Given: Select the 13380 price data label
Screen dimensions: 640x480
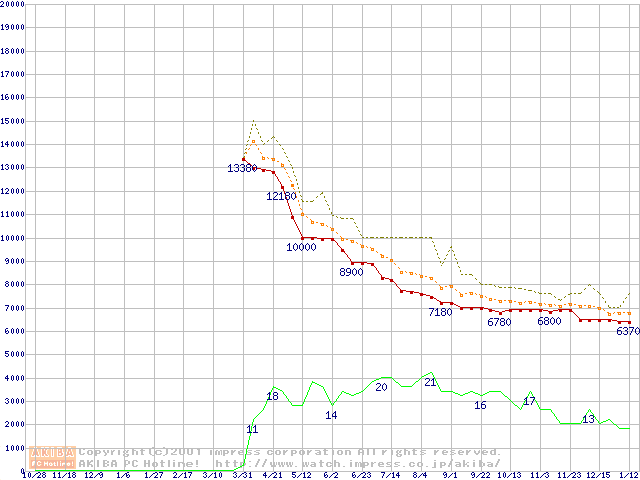Looking at the screenshot, I should 243,168.
